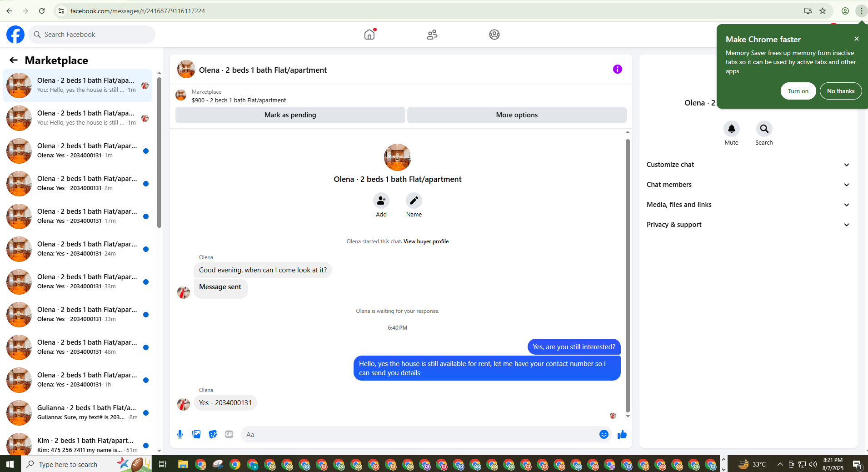Bookmark this page with star icon

pos(823,11)
